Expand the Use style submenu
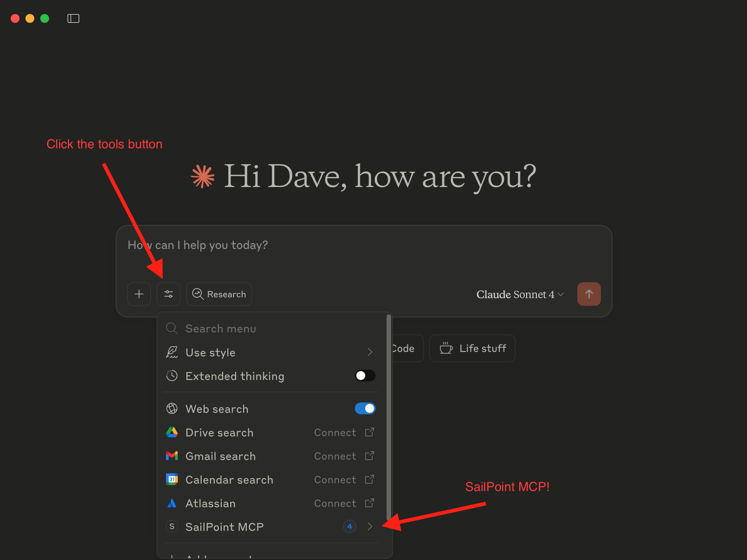 (370, 352)
